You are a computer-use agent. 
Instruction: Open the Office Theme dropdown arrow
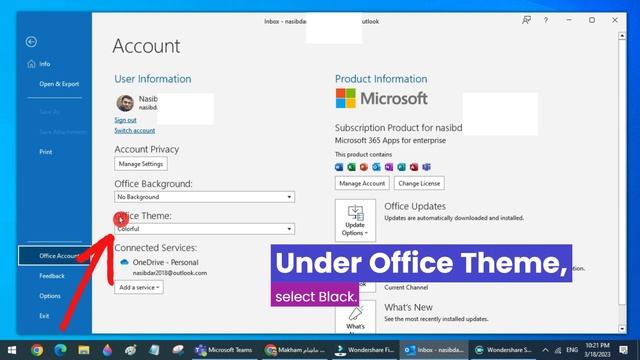[289, 229]
